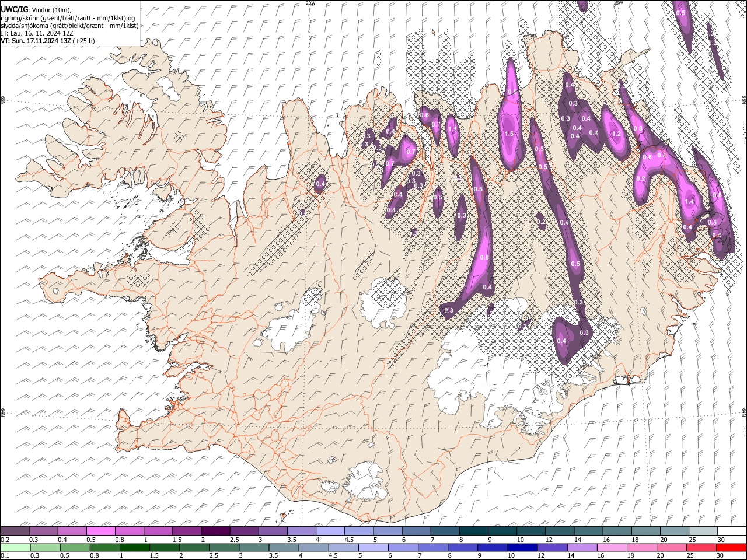Select the crimson 25 swatch in the rain legend
The height and width of the screenshot is (560, 747).
click(x=701, y=547)
